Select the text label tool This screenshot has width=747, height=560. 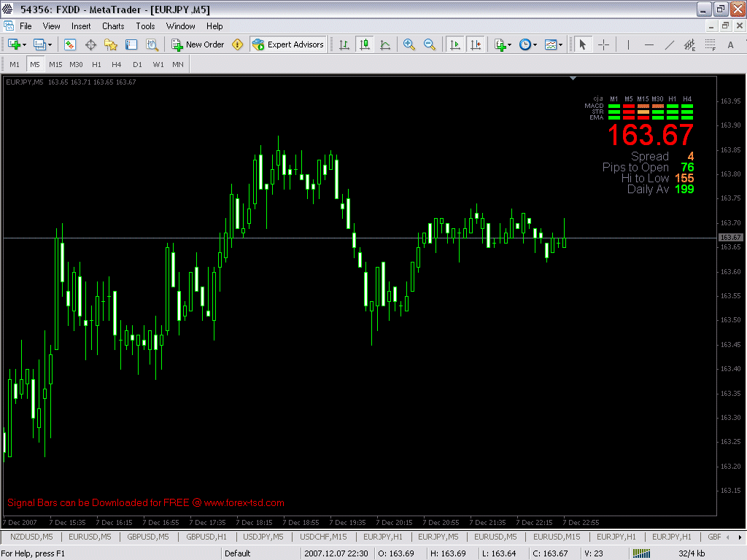click(x=731, y=44)
